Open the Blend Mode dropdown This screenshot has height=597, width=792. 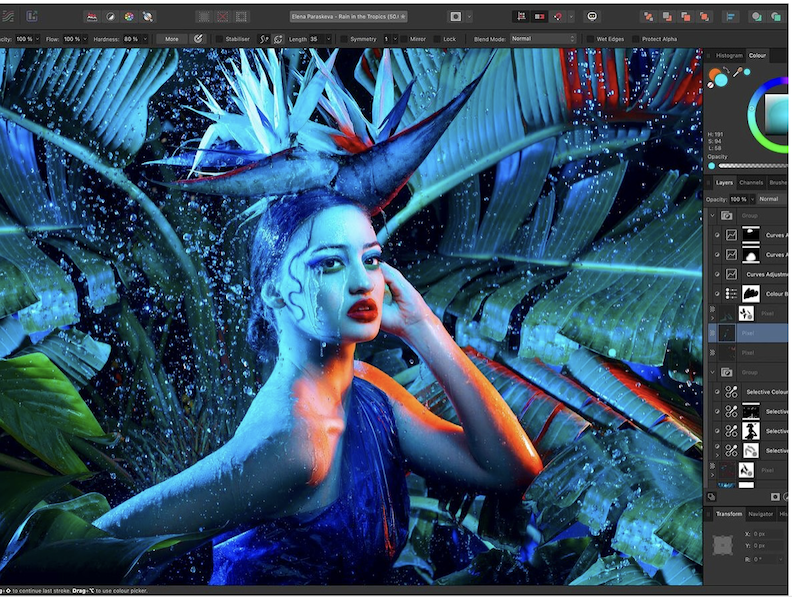543,39
